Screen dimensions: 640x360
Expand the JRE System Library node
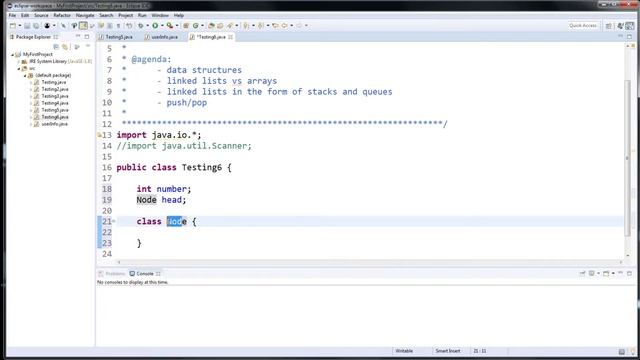click(x=19, y=61)
